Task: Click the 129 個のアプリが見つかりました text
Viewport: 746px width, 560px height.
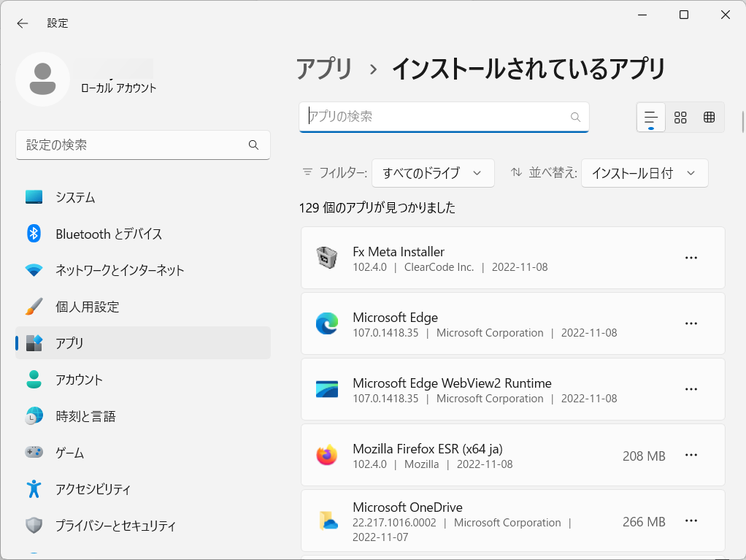Action: 377,208
